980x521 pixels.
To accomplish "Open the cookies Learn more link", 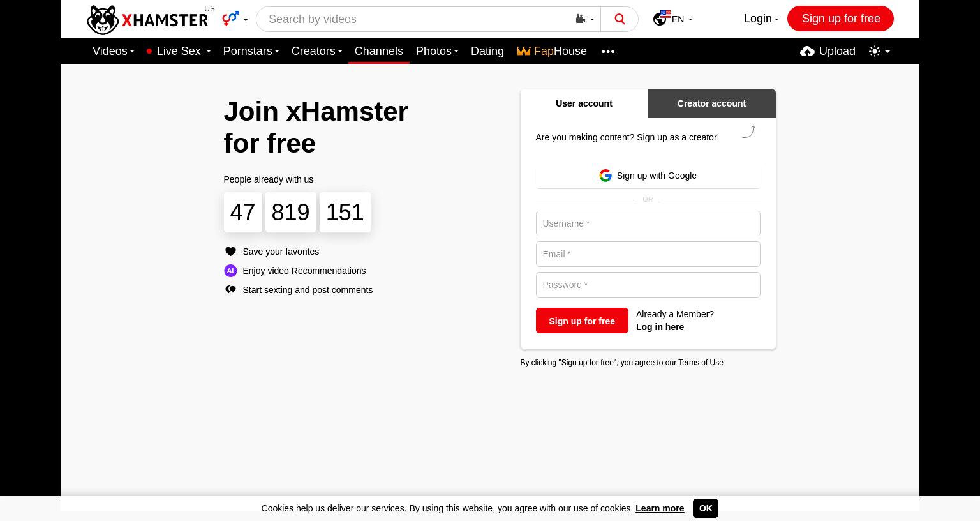I will pyautogui.click(x=660, y=508).
